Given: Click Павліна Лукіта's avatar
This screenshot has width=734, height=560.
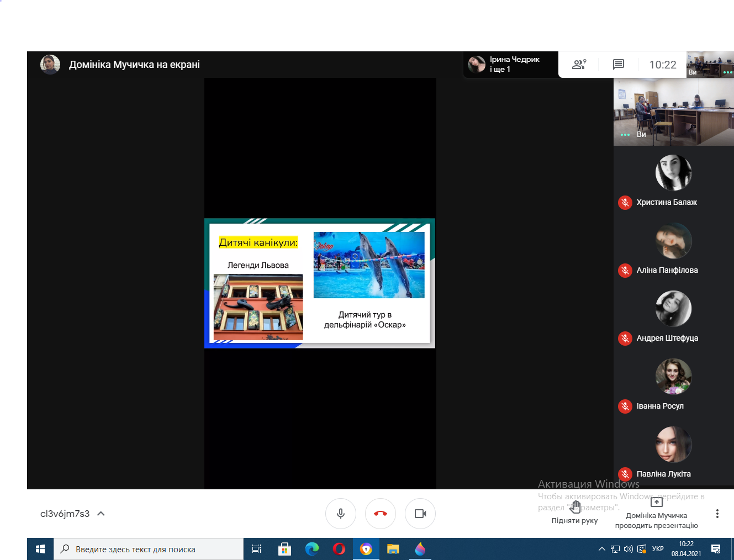Looking at the screenshot, I should pyautogui.click(x=674, y=445).
